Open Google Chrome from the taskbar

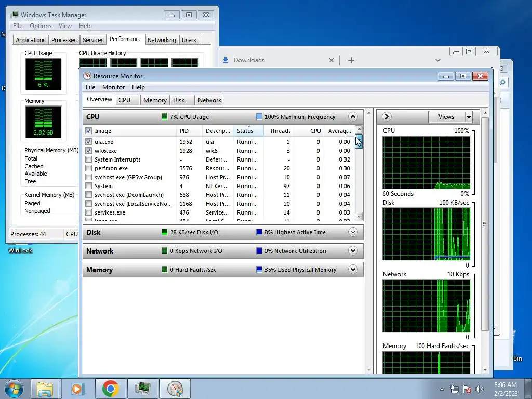110,389
